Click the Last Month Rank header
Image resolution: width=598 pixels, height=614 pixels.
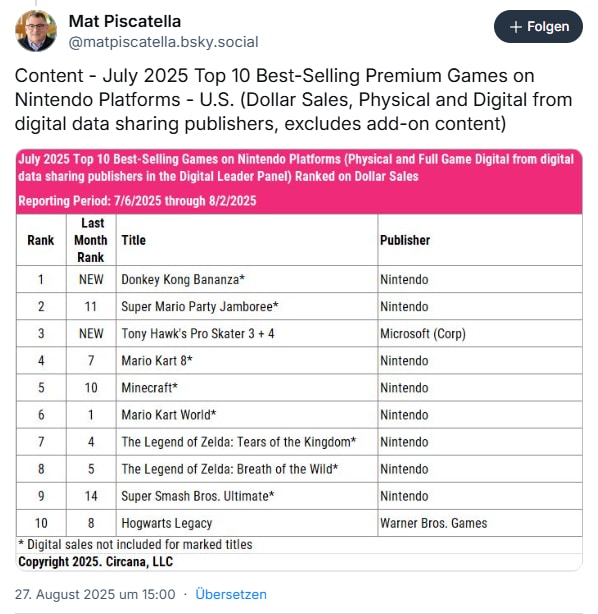[91, 240]
